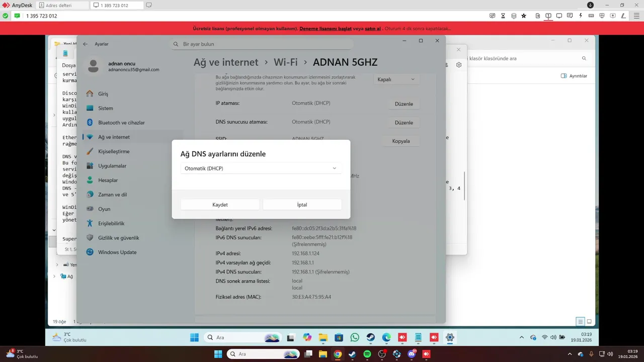Open Steam in remote taskbar

(x=370, y=337)
